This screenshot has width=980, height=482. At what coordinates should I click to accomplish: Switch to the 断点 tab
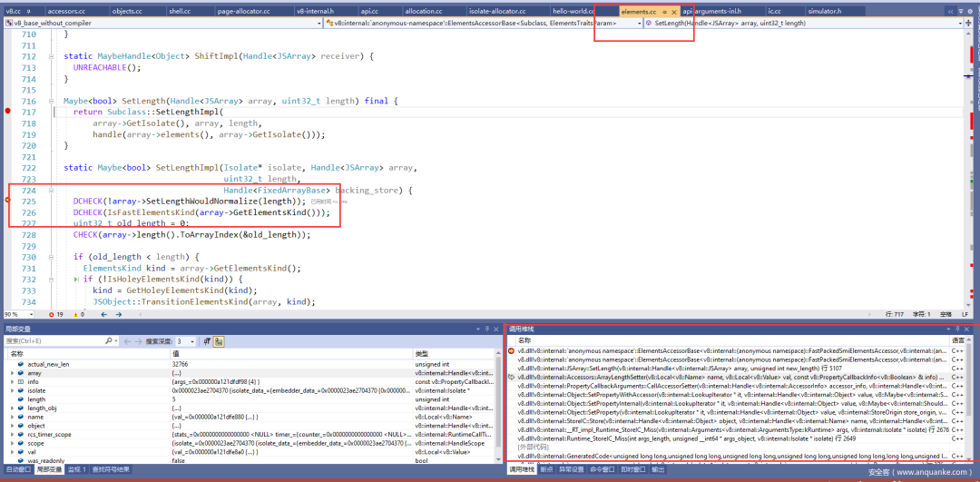point(545,469)
